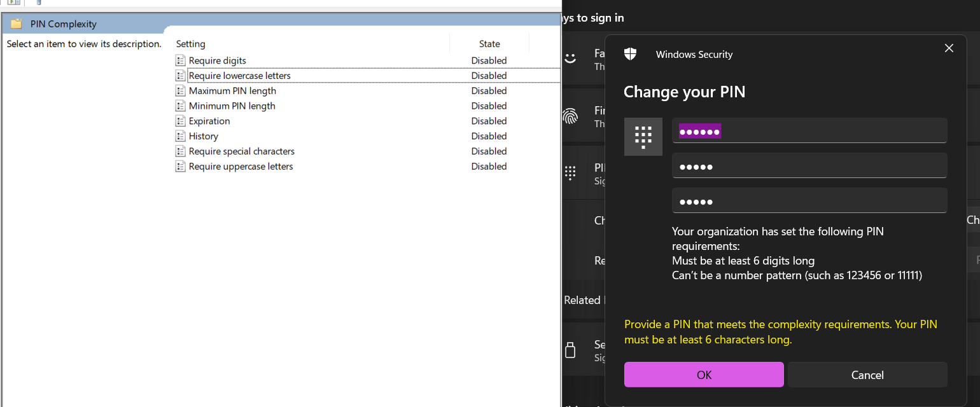Click the security key USB icon
The image size is (980, 407).
click(570, 350)
